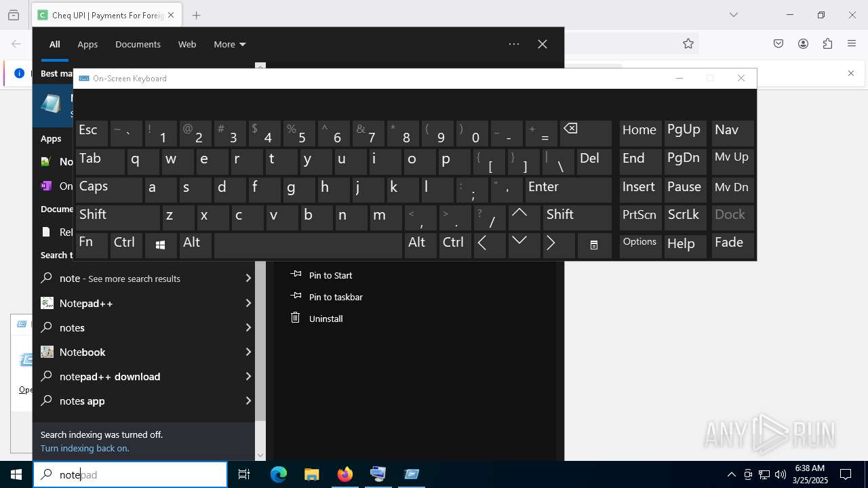868x488 pixels.
Task: Open File Explorer from the taskbar
Action: pos(311,474)
